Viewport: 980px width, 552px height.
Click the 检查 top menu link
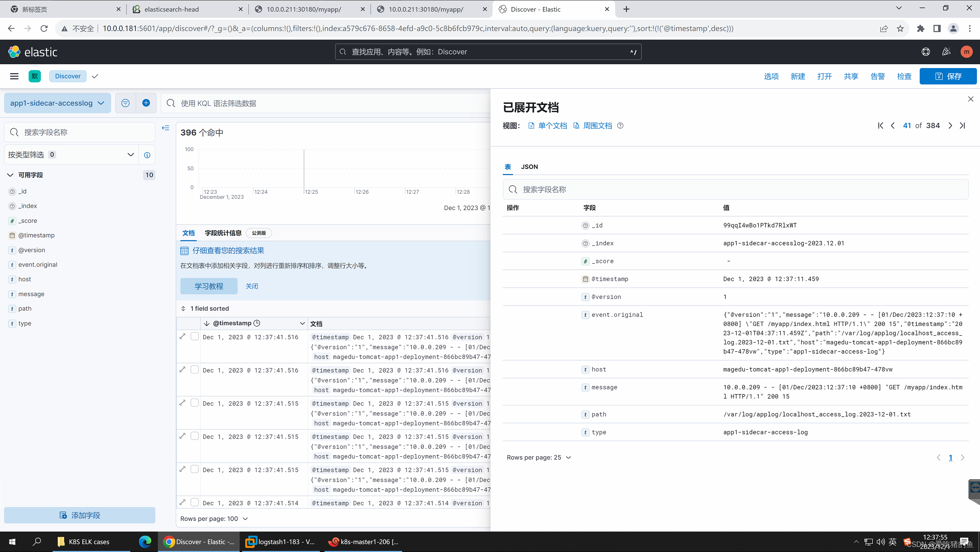[904, 76]
